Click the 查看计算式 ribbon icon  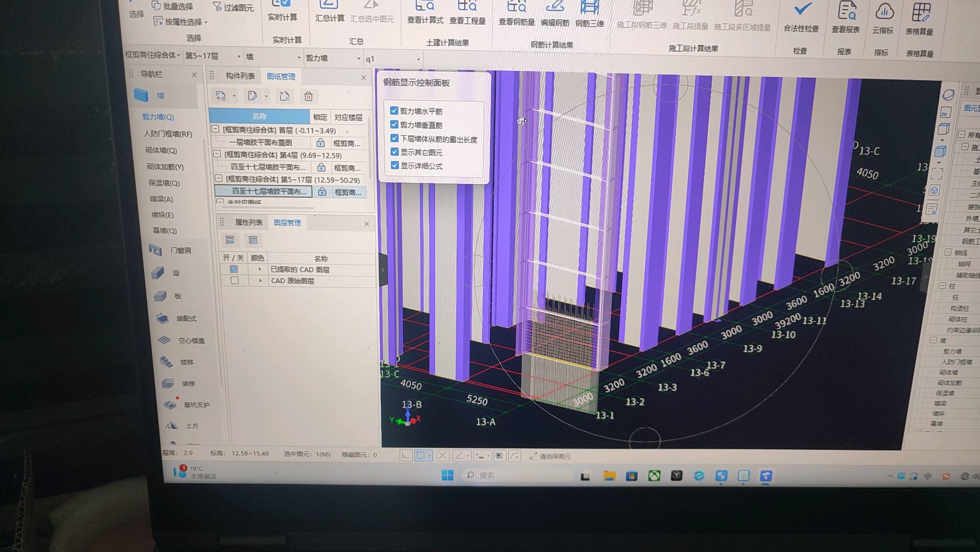click(x=425, y=13)
